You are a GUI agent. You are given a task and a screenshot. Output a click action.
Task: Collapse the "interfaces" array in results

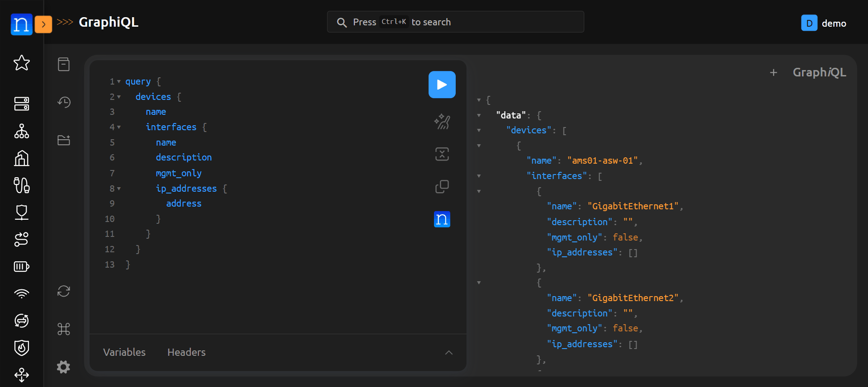(x=479, y=176)
